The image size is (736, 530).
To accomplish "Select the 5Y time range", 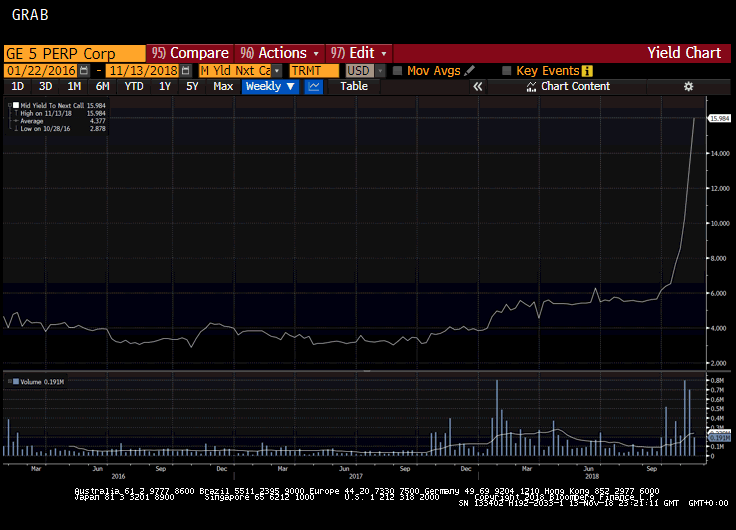I will point(192,87).
